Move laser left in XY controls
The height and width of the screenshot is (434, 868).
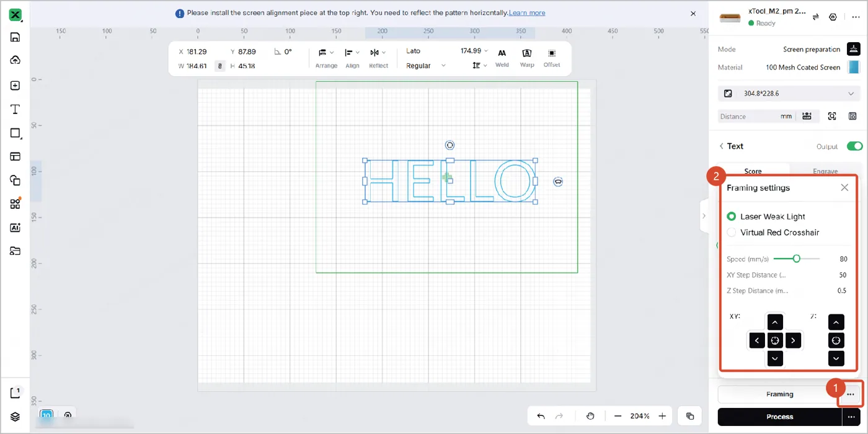[757, 340]
